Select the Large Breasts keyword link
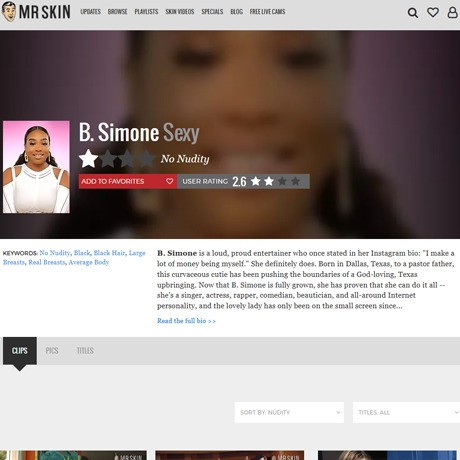 (137, 253)
